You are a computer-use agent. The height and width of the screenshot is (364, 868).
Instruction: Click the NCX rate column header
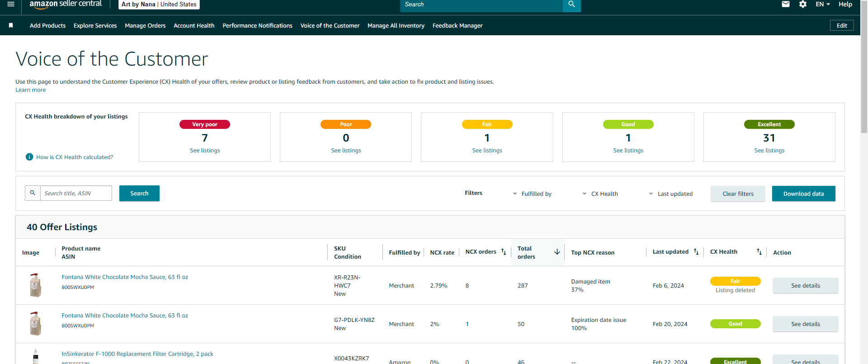[x=442, y=253]
